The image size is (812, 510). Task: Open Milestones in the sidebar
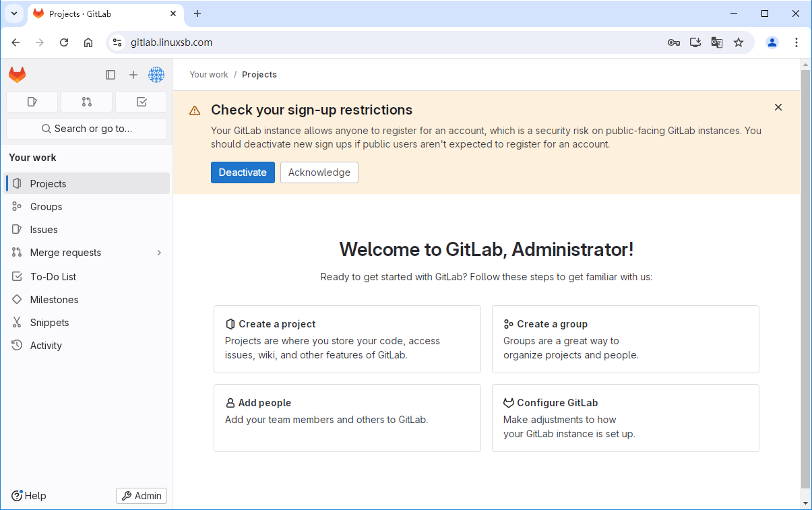(x=87, y=300)
